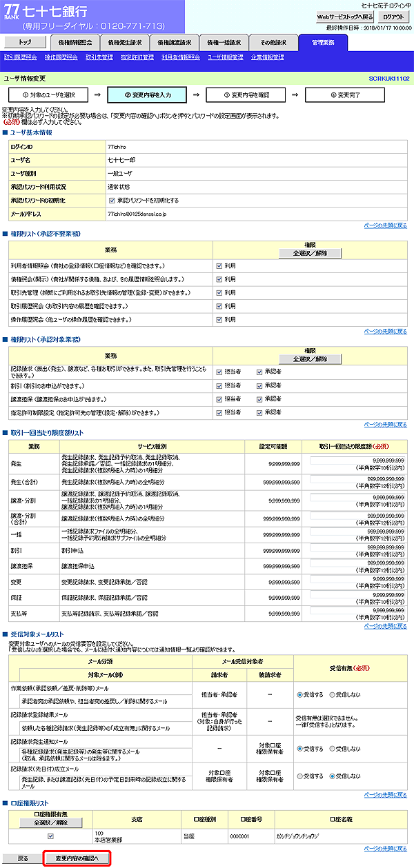Viewport: 414px width, 868px height.
Task: Switch to 債権情報照会 tab
Action: tap(75, 42)
